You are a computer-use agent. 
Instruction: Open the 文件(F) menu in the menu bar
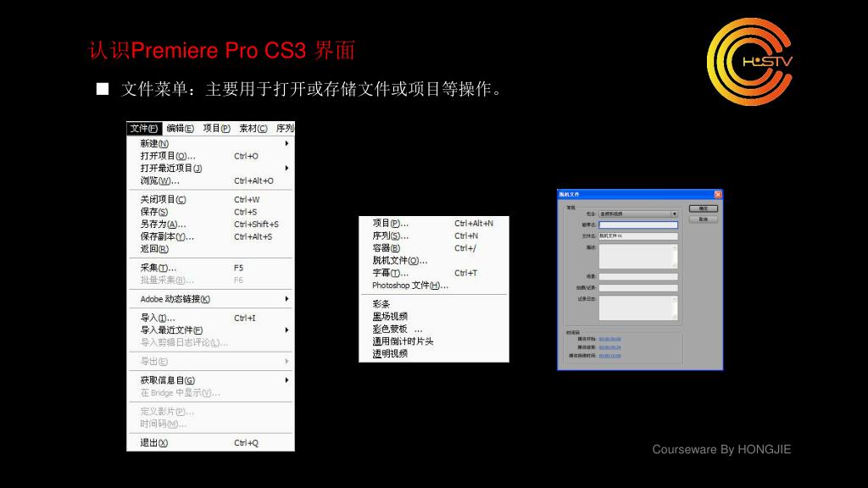[144, 129]
